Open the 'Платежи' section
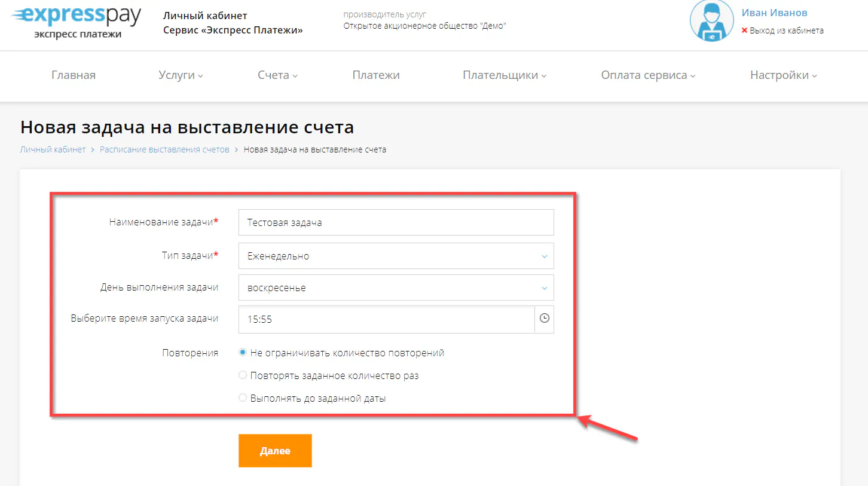 pos(376,75)
